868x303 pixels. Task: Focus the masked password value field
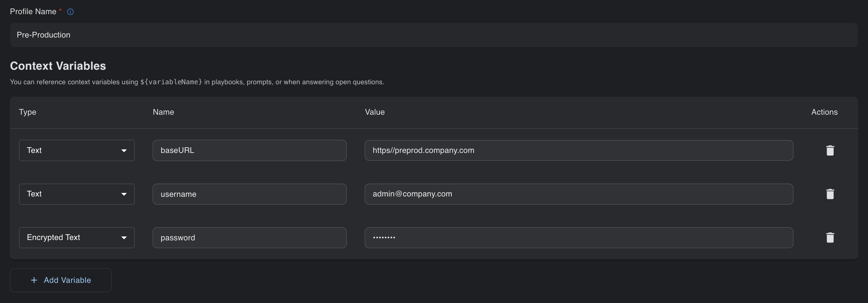pyautogui.click(x=579, y=238)
